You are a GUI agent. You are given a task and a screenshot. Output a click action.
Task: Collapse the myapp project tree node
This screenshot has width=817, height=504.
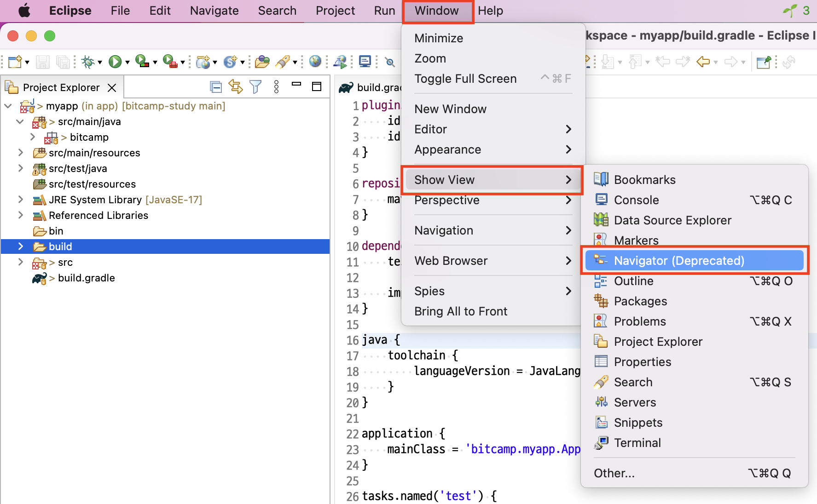pyautogui.click(x=8, y=106)
